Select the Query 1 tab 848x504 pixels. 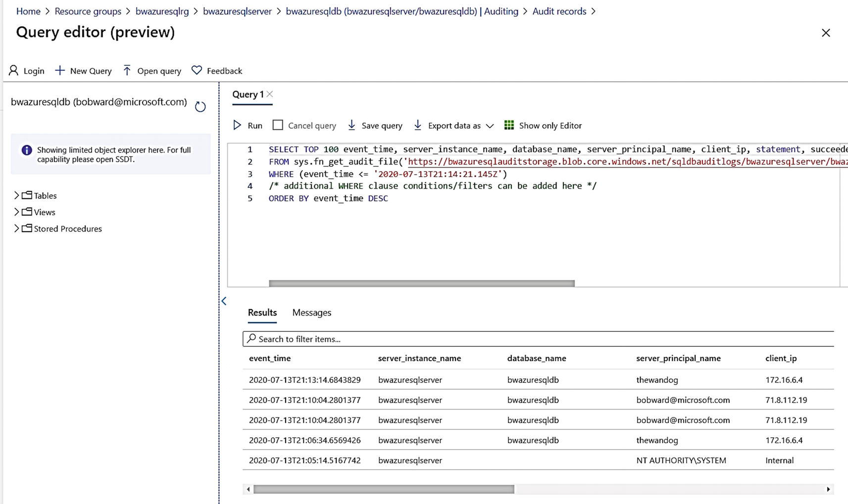[x=248, y=94]
